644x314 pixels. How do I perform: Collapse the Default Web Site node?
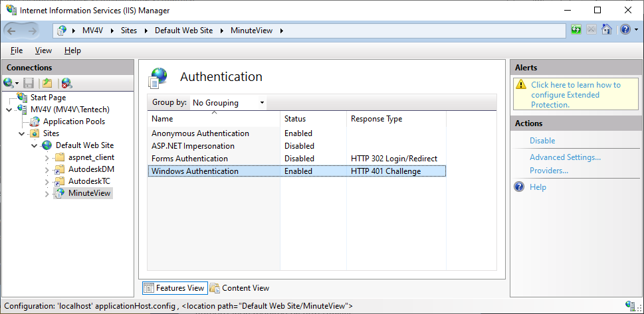click(x=35, y=145)
